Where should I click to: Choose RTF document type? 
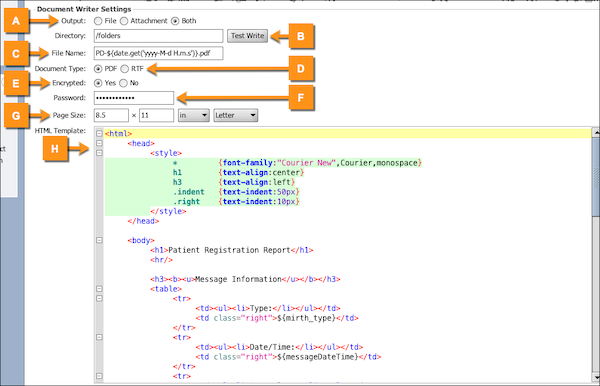coord(125,69)
